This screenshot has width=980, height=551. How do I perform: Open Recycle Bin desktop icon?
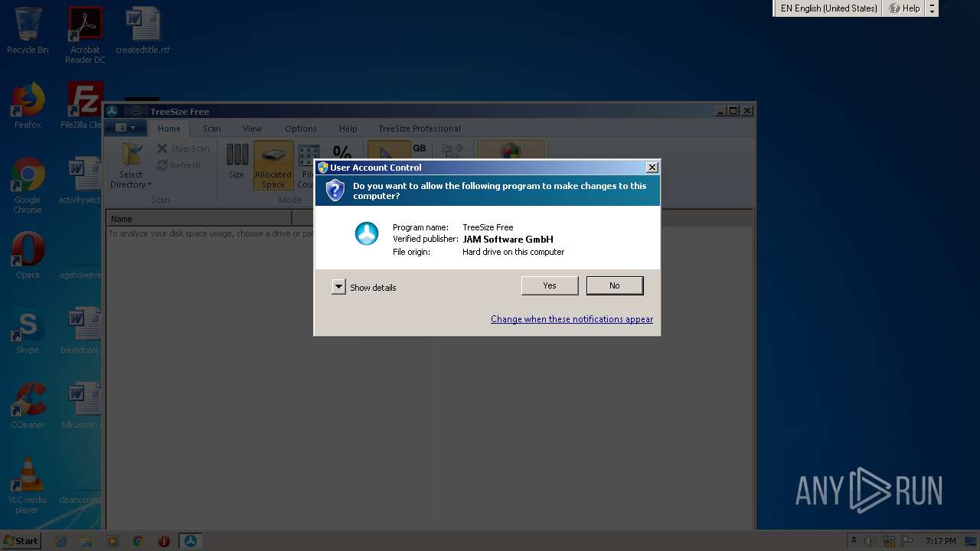pyautogui.click(x=28, y=31)
